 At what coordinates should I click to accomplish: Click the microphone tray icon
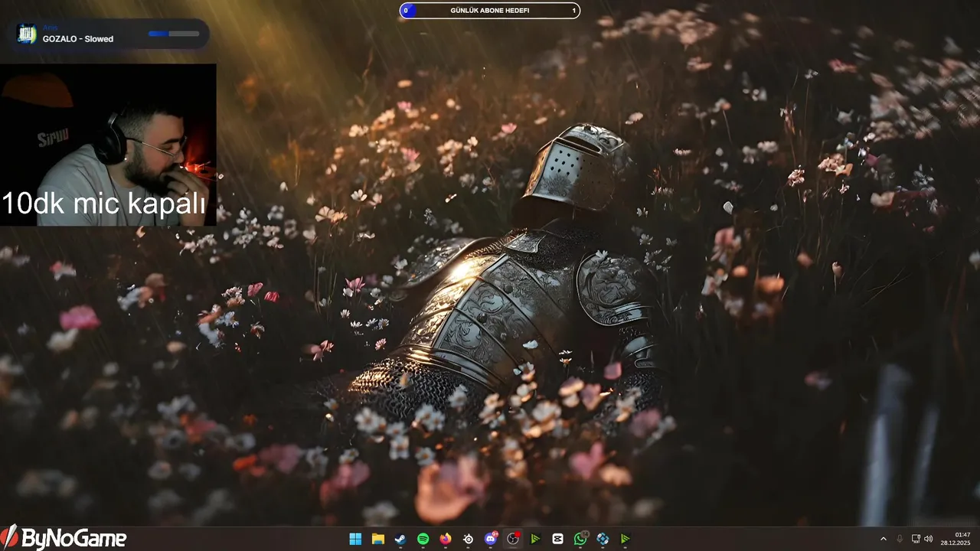(900, 539)
